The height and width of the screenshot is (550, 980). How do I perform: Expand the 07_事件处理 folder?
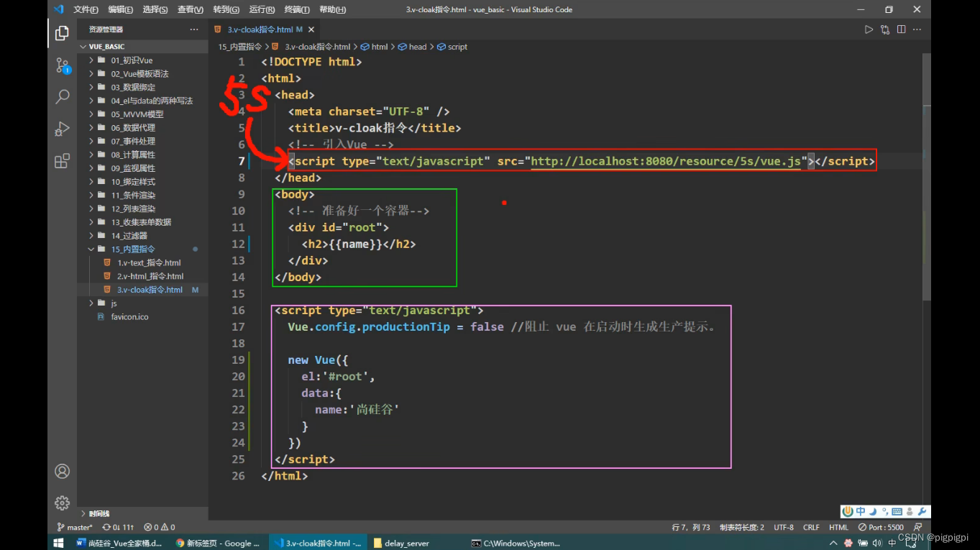click(142, 141)
